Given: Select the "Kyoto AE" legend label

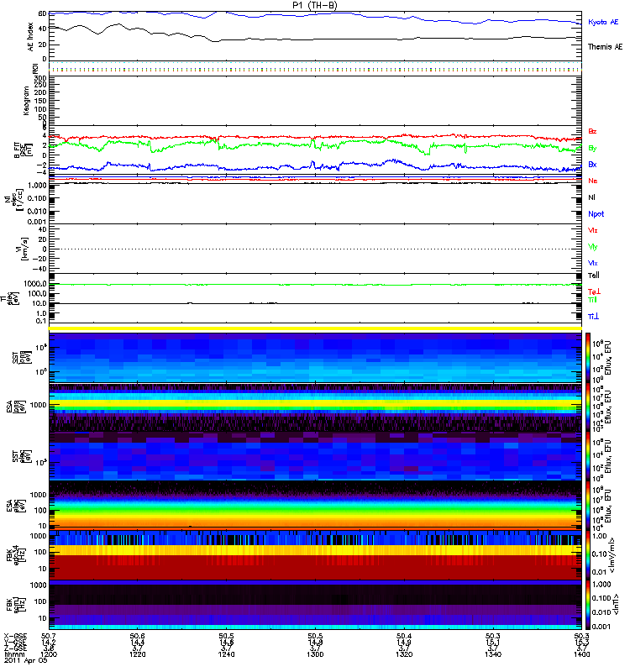Looking at the screenshot, I should coord(603,22).
